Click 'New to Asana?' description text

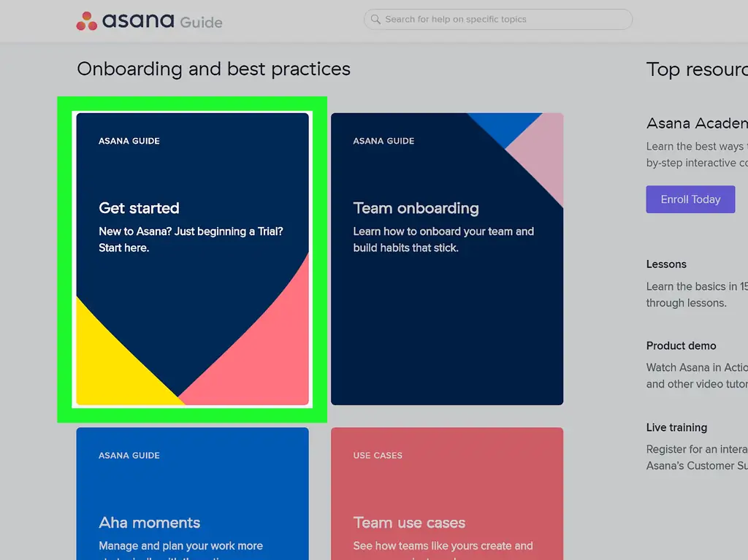click(191, 231)
